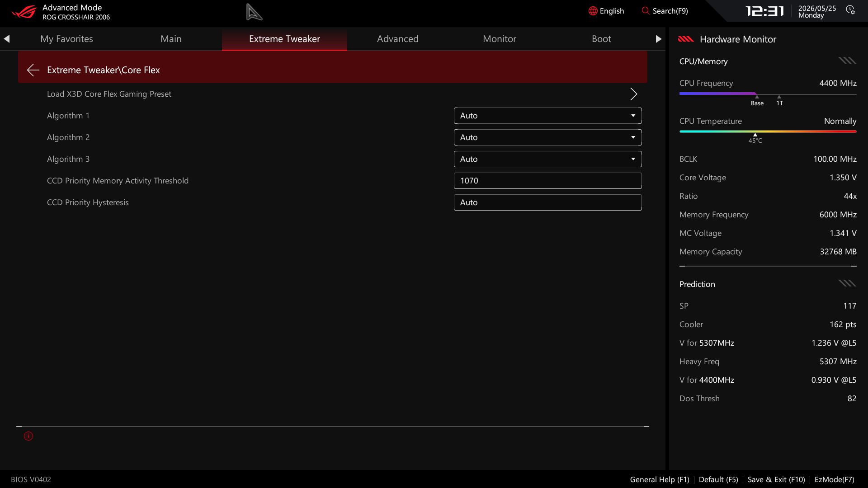Click the Prediction section stripes icon
Image resolution: width=868 pixels, height=488 pixels.
point(847,283)
